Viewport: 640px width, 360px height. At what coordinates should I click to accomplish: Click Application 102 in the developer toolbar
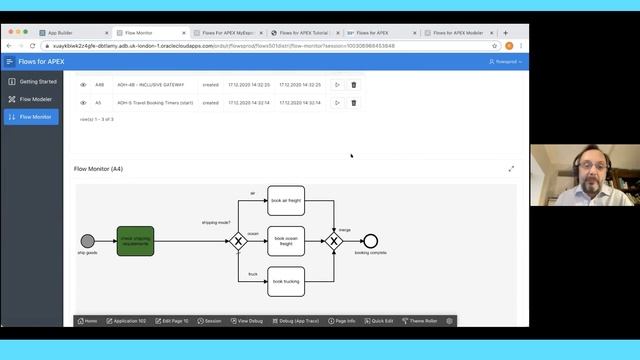126,321
